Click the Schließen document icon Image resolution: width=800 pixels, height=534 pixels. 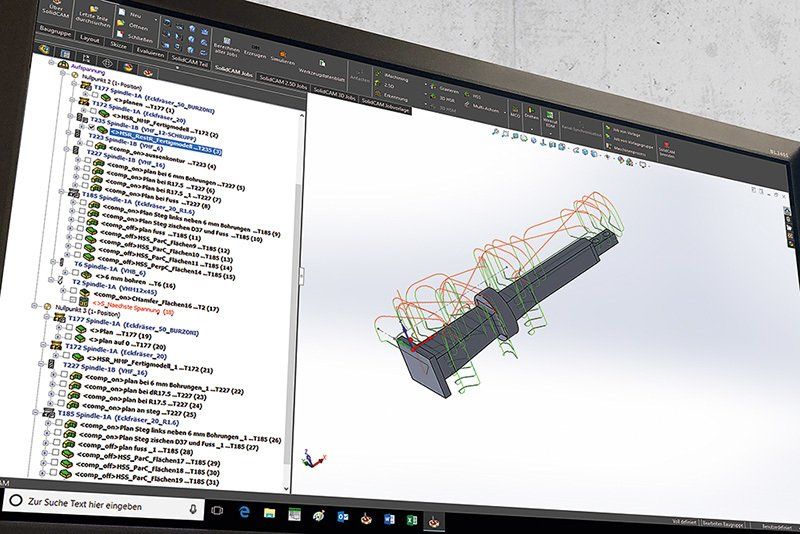point(120,34)
